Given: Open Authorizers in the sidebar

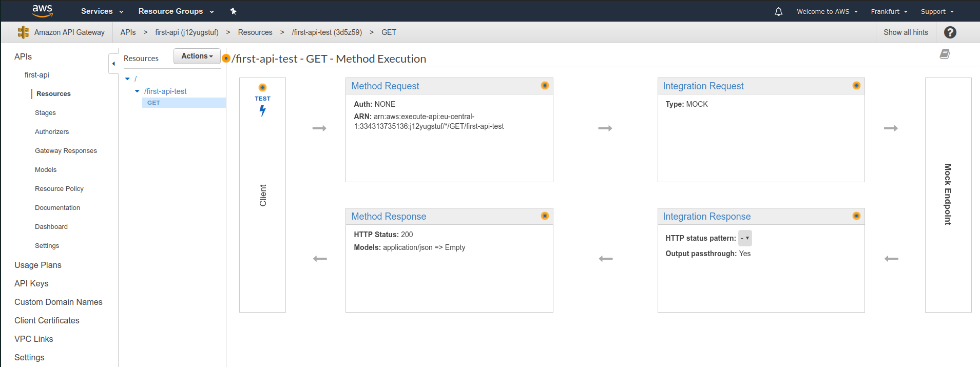Looking at the screenshot, I should coord(52,131).
